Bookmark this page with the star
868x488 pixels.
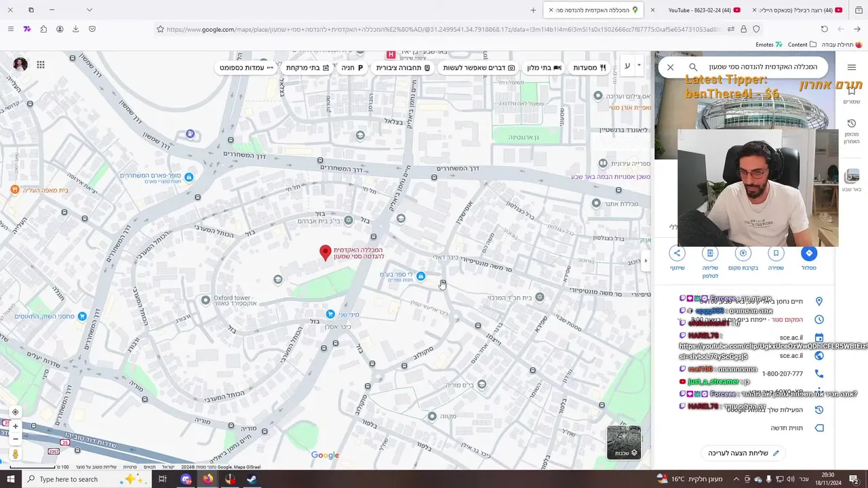pyautogui.click(x=160, y=29)
